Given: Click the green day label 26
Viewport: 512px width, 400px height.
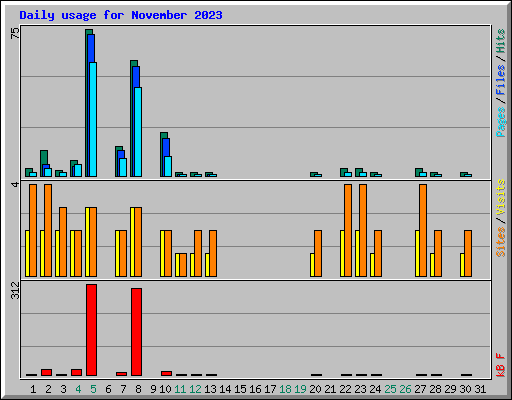Looking at the screenshot, I should click(x=405, y=389).
